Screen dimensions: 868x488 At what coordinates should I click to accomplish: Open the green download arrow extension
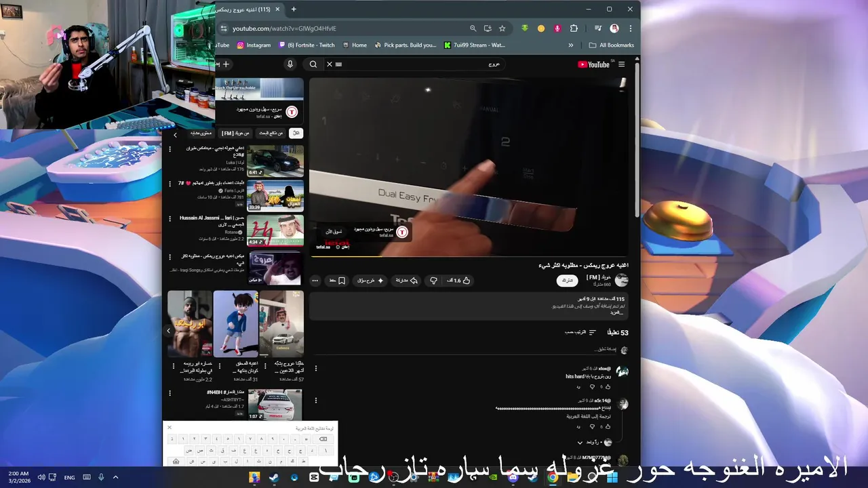[524, 28]
